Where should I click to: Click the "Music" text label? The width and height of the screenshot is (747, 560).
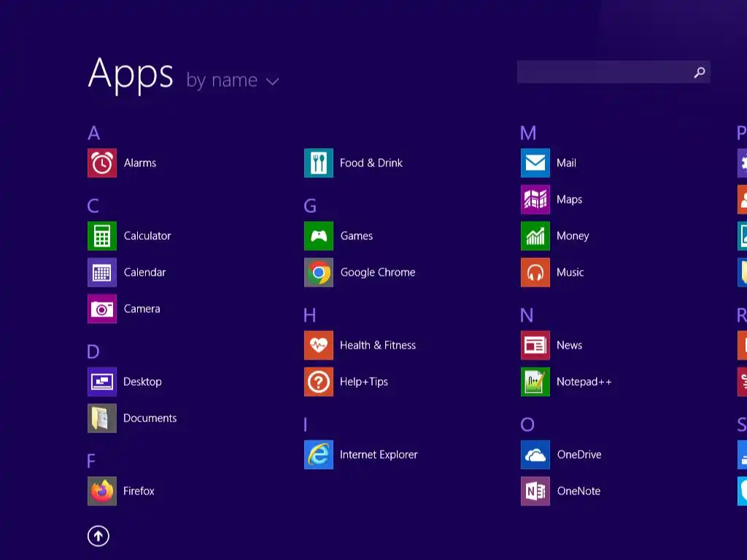point(570,273)
